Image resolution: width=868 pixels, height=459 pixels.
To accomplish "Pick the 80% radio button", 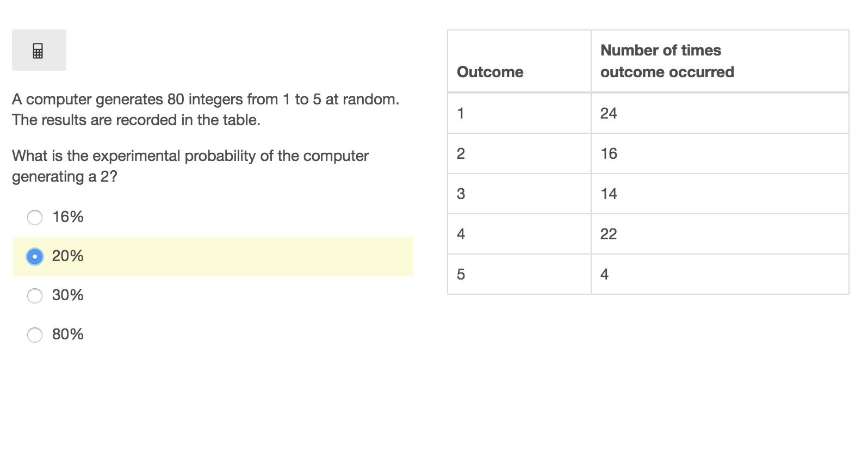I will (35, 335).
